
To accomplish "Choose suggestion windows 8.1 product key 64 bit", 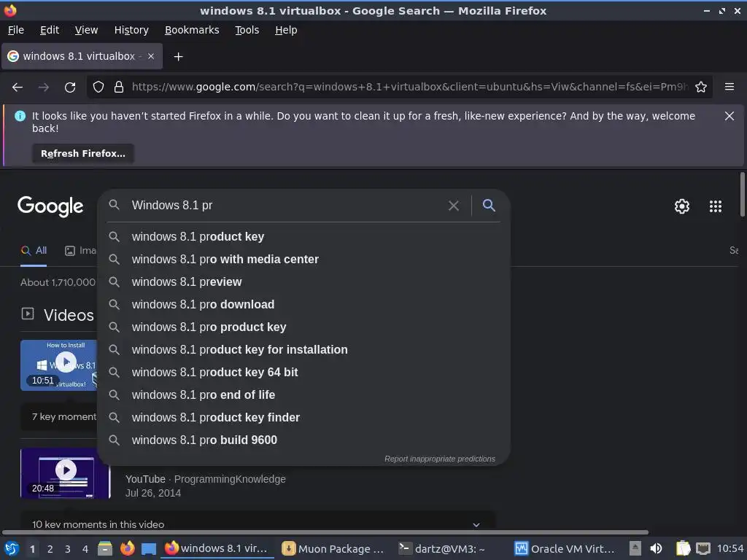I will [303, 373].
